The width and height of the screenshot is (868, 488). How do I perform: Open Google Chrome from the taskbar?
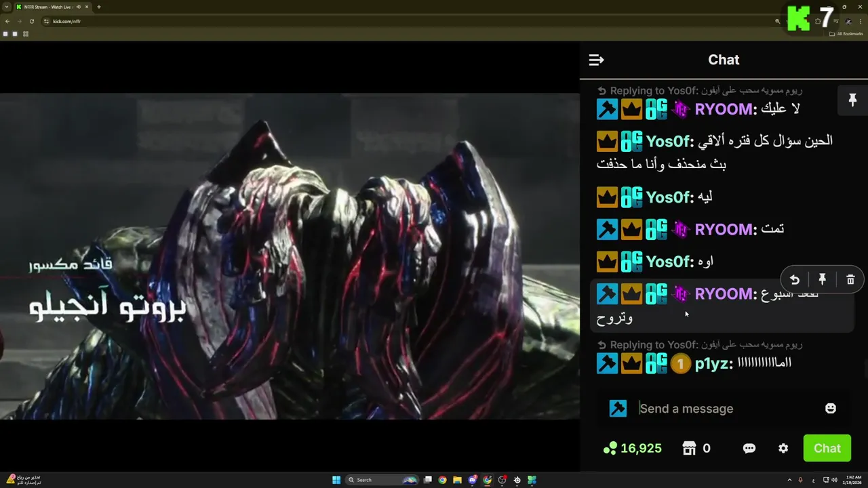pos(442,480)
